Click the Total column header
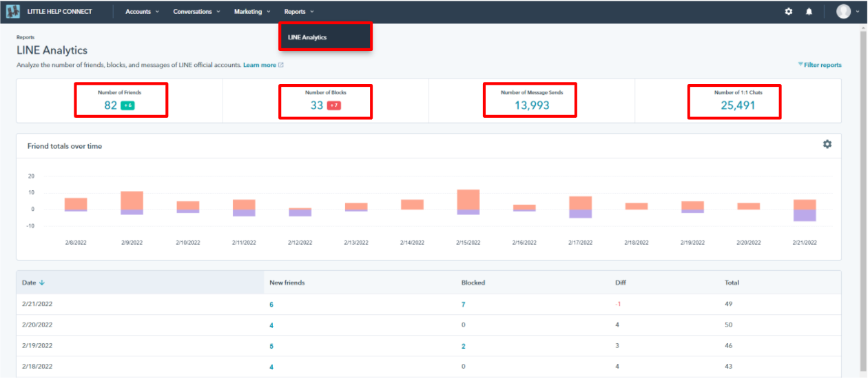Viewport: 868px width, 379px height. click(x=732, y=283)
